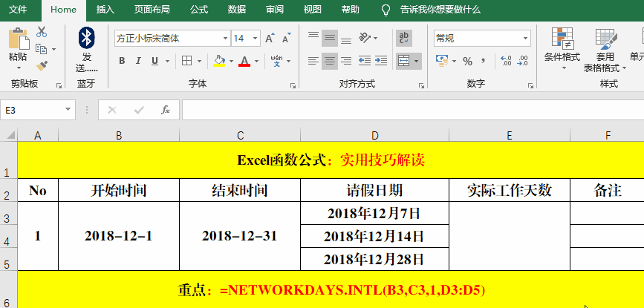Toggle bold formatting
644x308 pixels.
122,61
